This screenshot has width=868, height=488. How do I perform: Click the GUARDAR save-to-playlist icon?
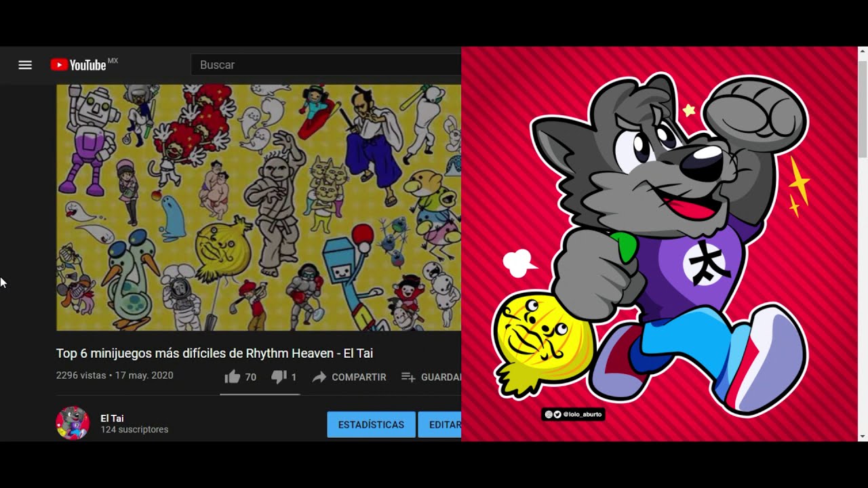pos(408,377)
